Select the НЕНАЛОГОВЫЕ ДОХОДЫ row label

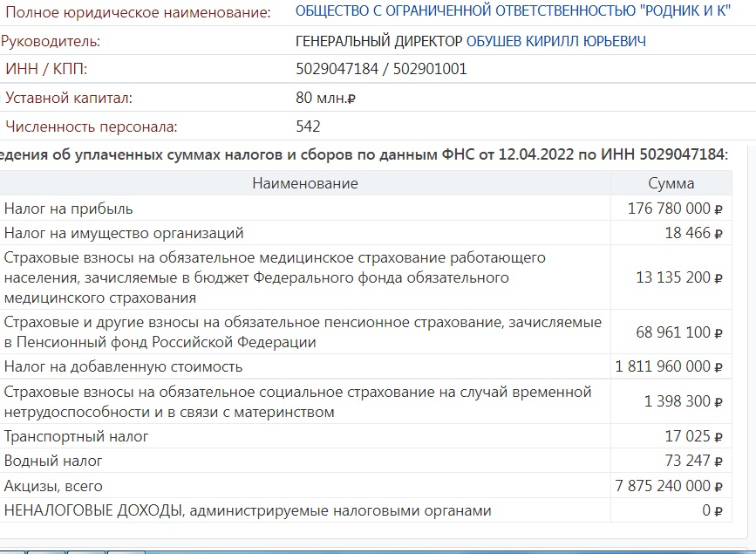tap(248, 510)
